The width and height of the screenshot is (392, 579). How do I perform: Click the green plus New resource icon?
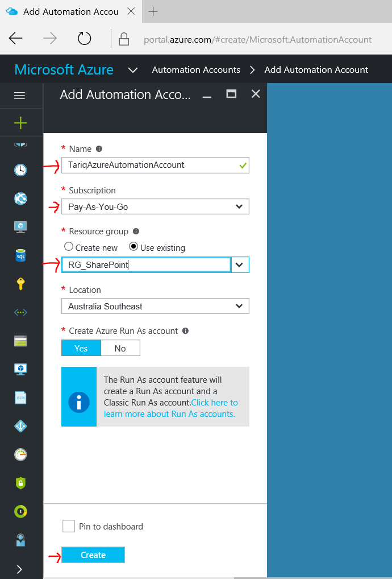[x=20, y=123]
